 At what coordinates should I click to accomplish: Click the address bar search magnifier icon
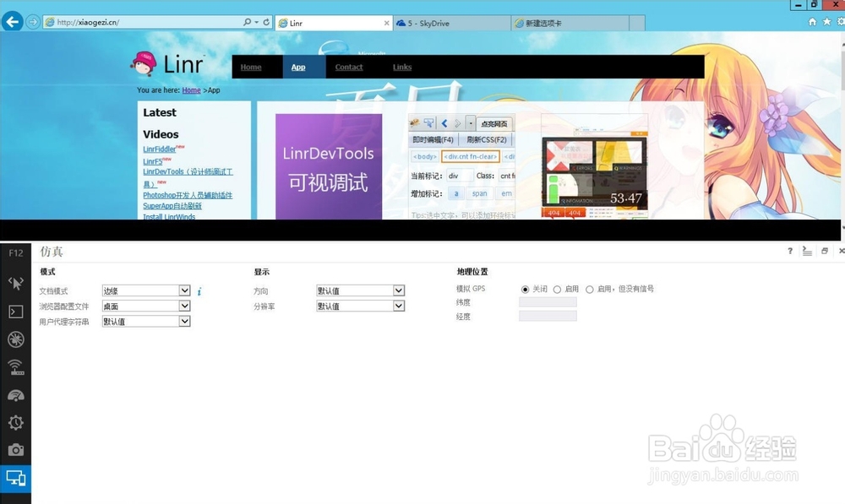click(247, 22)
